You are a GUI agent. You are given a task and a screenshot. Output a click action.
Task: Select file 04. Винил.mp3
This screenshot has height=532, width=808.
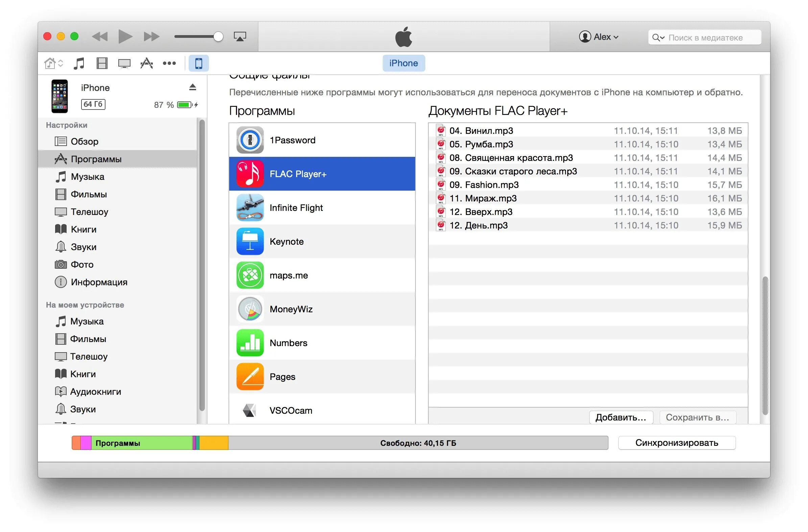588,130
